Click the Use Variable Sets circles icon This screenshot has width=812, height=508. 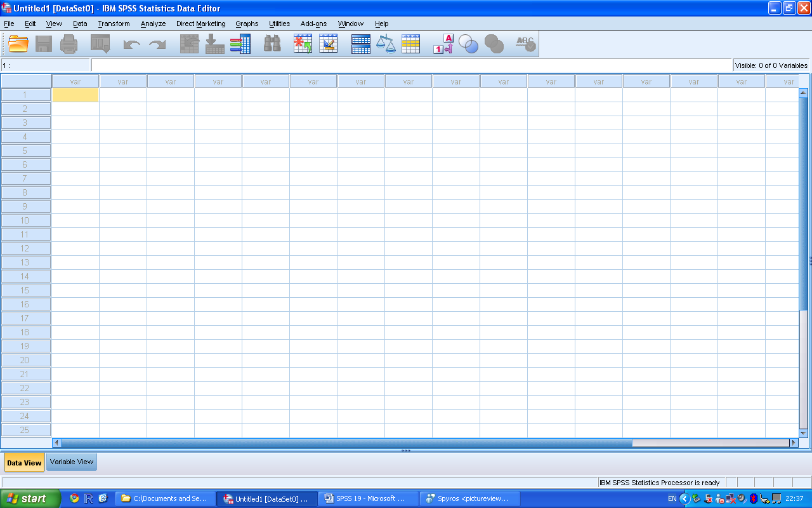click(469, 44)
